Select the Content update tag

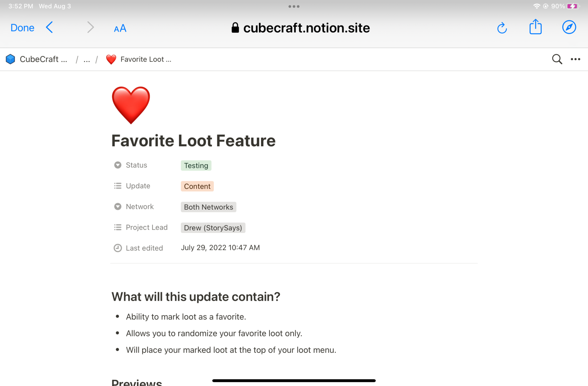coord(197,186)
